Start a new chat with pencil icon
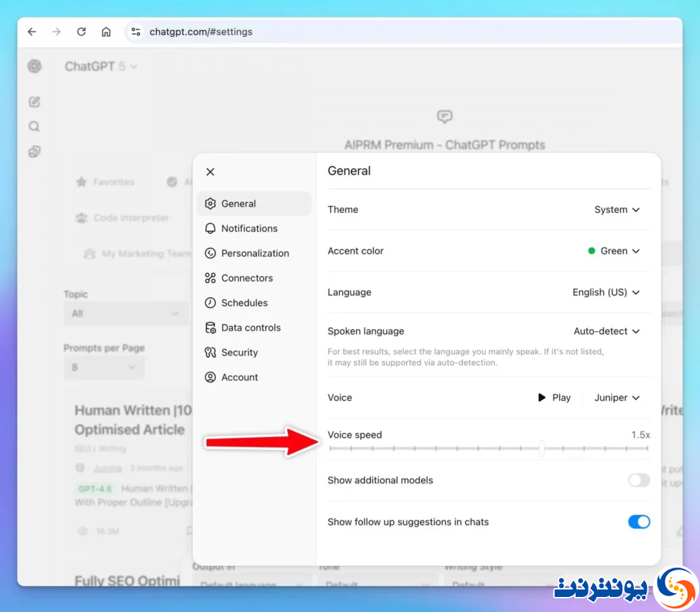 [34, 102]
